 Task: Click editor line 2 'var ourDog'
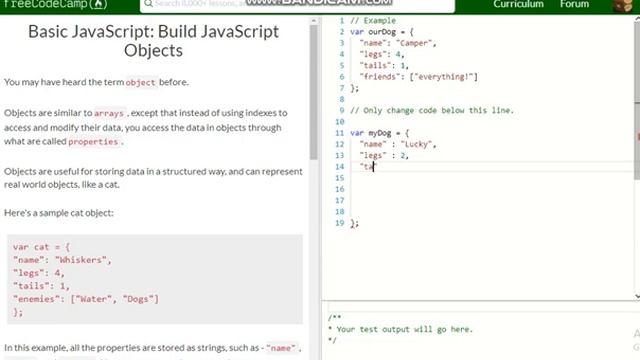coord(382,32)
